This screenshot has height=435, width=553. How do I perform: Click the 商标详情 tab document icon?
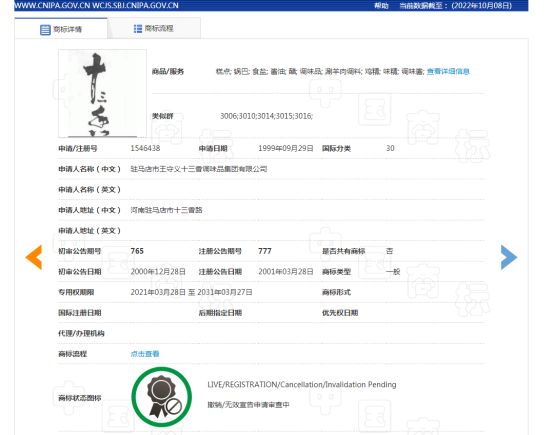pyautogui.click(x=45, y=30)
